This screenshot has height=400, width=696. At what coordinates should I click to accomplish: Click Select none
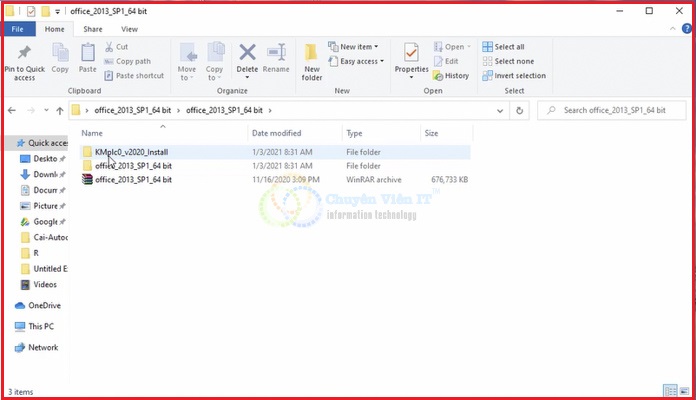click(x=508, y=61)
